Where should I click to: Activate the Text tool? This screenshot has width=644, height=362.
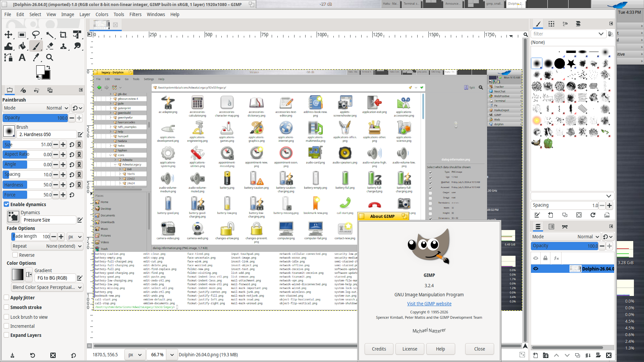[x=22, y=57]
